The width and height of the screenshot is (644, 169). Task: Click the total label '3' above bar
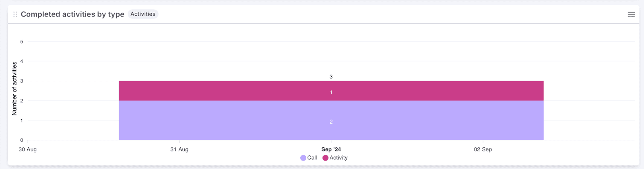[331, 77]
